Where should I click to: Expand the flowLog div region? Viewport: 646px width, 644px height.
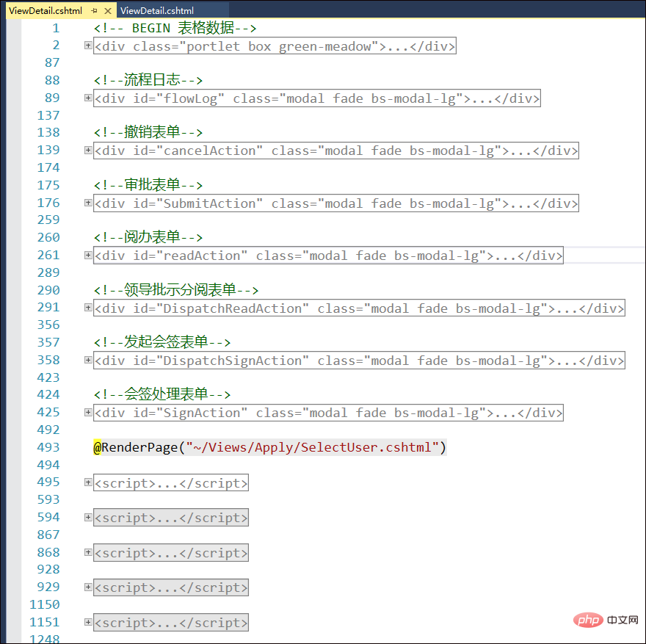88,98
